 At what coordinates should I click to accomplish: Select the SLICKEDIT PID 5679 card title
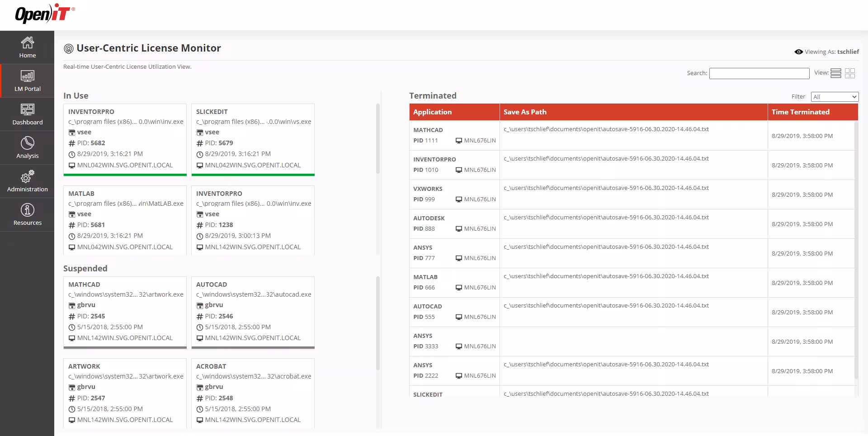[212, 112]
